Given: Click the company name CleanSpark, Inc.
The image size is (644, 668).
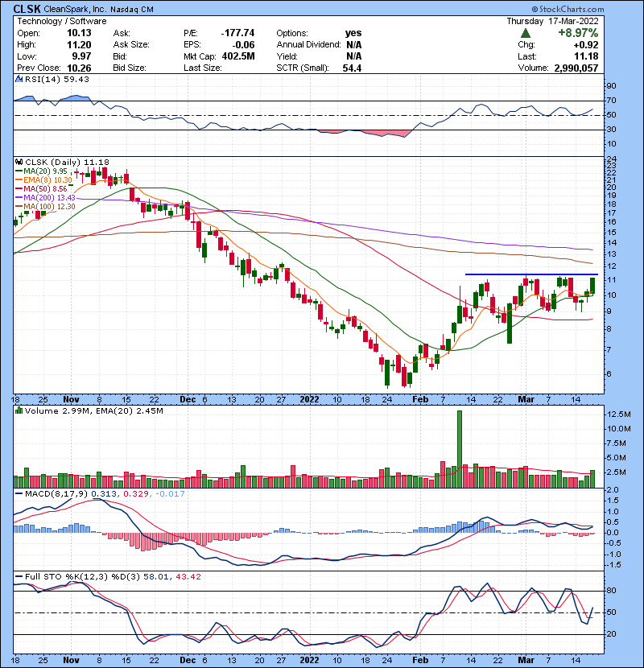Looking at the screenshot, I should click(x=75, y=9).
